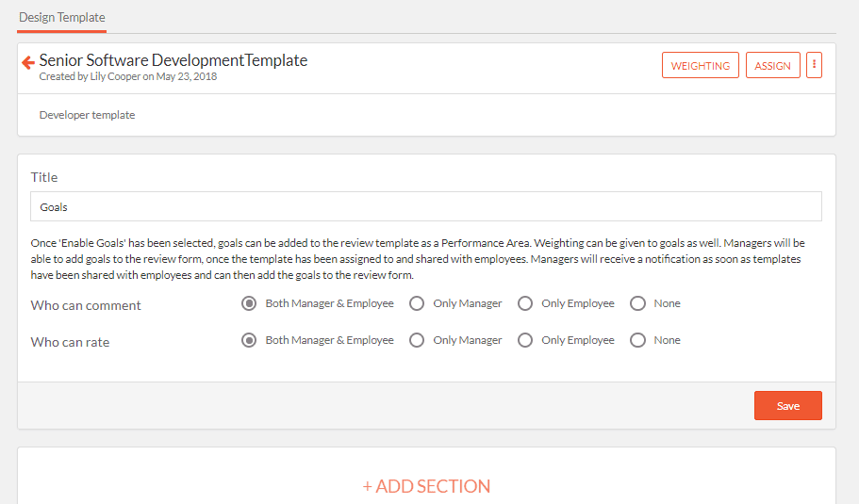
Task: Select Both Manager & Employee for commenting
Action: pyautogui.click(x=249, y=303)
